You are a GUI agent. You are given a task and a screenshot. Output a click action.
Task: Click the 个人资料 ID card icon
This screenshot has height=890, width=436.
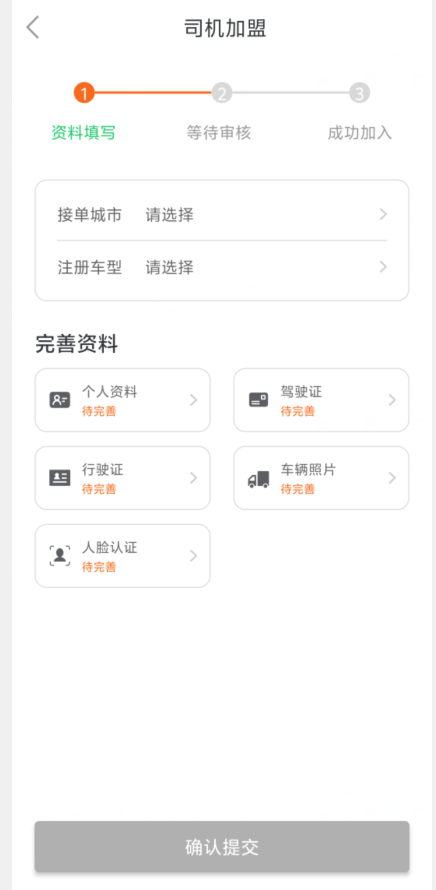click(x=60, y=400)
